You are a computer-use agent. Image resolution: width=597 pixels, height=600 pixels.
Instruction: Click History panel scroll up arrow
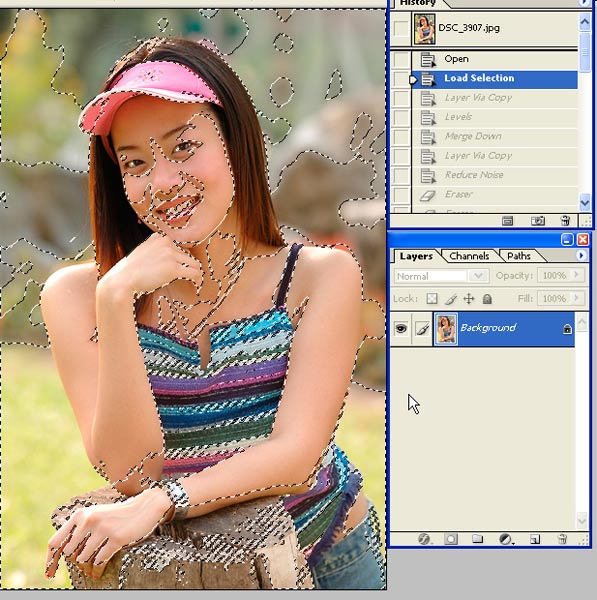coord(585,23)
